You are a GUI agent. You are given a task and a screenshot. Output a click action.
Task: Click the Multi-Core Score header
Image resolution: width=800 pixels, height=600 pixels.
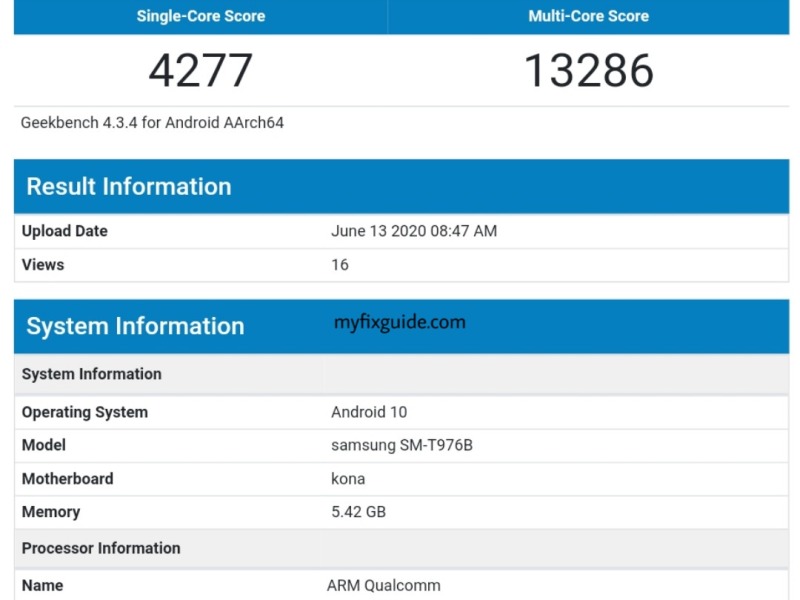point(588,16)
